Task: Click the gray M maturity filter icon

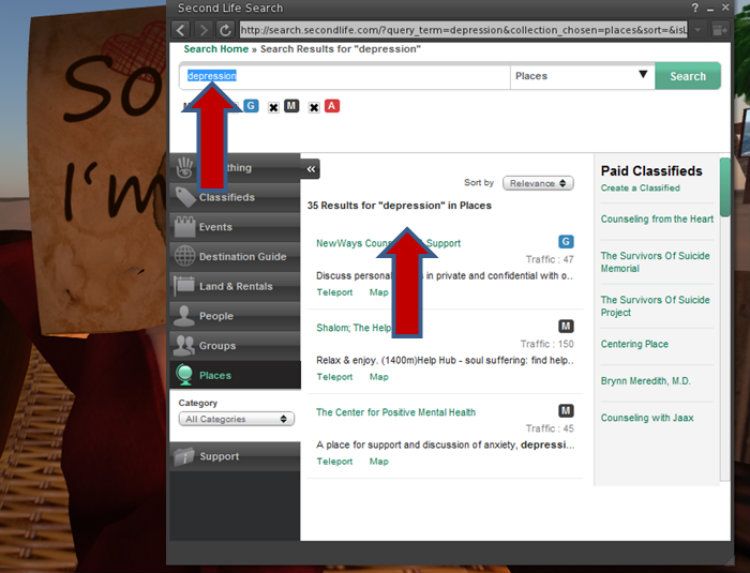Action: pyautogui.click(x=291, y=106)
